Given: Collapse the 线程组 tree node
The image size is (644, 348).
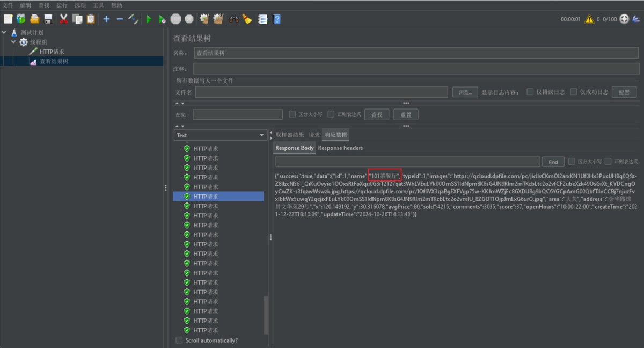Looking at the screenshot, I should tap(14, 42).
